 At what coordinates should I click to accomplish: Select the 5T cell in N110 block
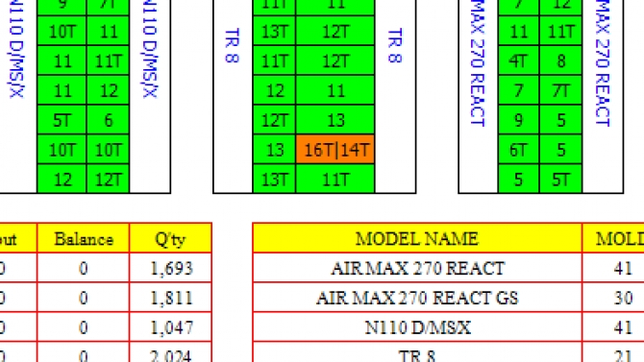click(x=62, y=120)
